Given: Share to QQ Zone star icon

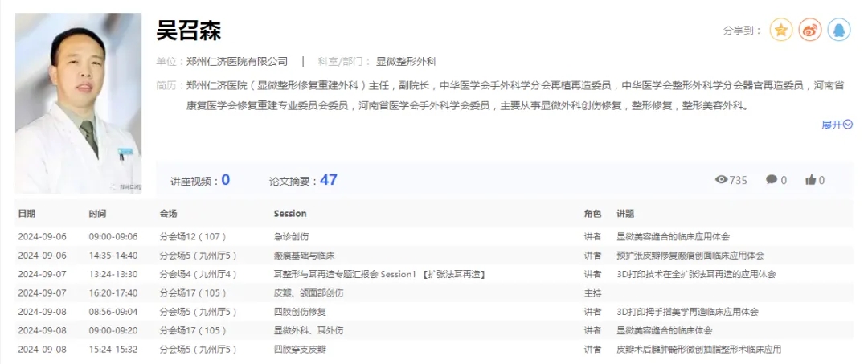Looking at the screenshot, I should coord(781,30).
